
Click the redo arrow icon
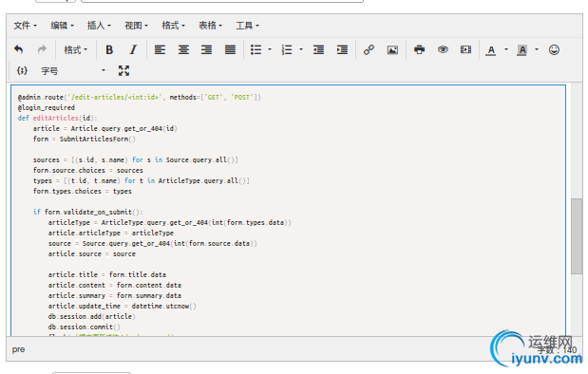click(x=42, y=49)
